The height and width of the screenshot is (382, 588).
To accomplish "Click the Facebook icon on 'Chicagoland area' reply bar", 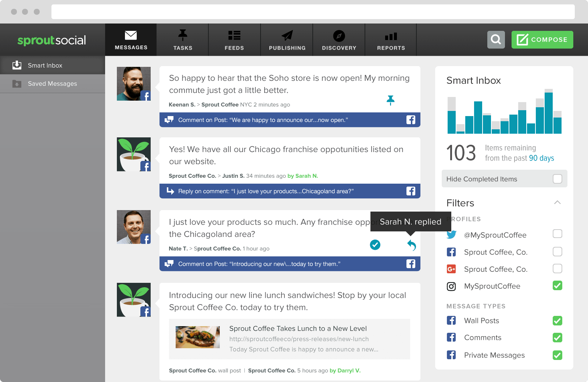I will coord(411,191).
